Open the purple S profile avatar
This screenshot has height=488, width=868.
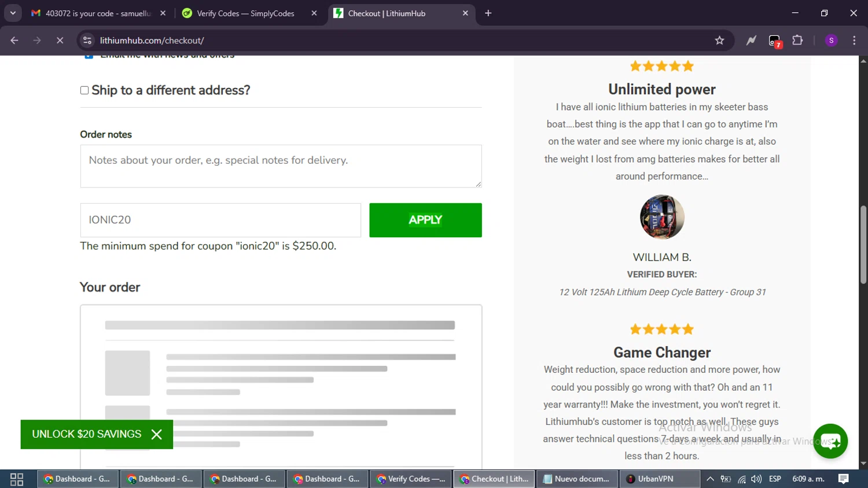831,41
